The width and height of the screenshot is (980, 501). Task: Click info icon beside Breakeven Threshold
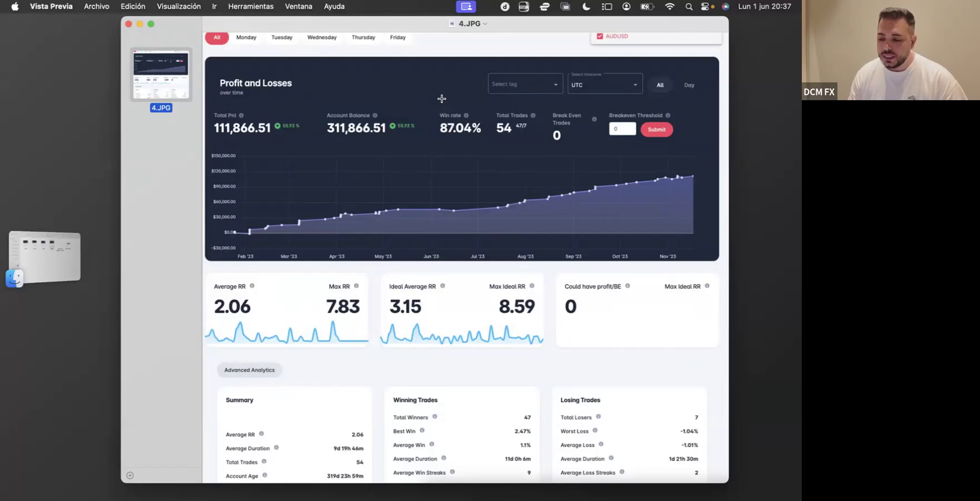[x=668, y=116]
